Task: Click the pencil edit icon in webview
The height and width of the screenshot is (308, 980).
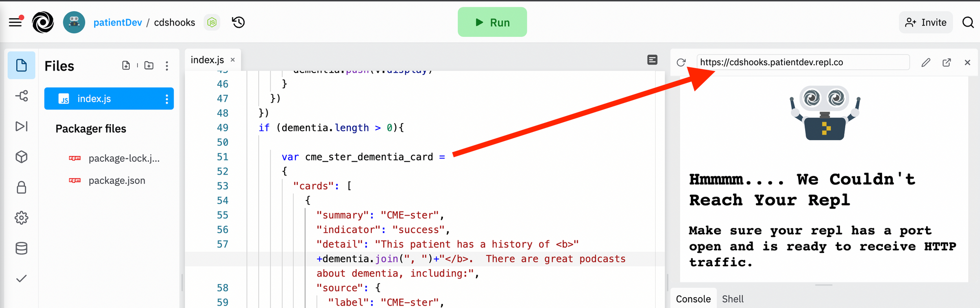Action: click(926, 62)
